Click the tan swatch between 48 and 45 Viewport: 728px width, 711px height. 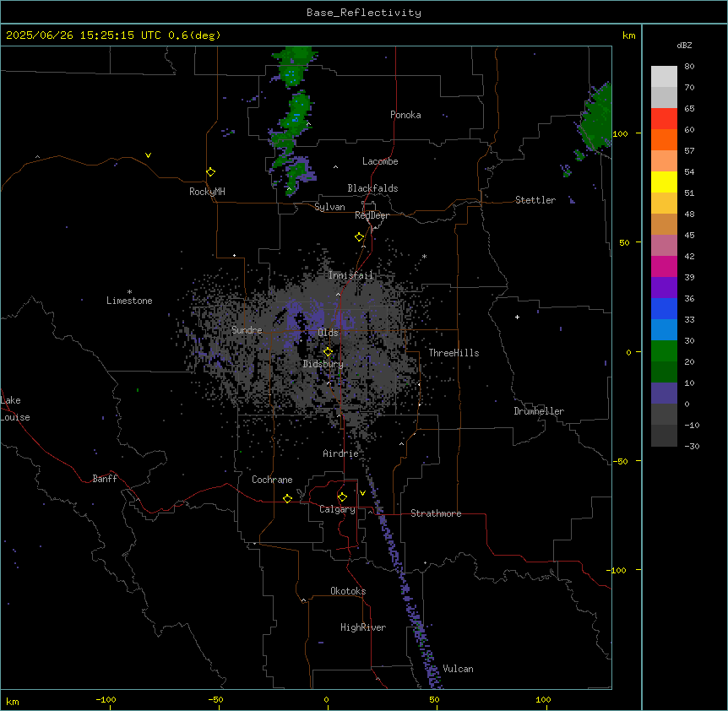664,224
